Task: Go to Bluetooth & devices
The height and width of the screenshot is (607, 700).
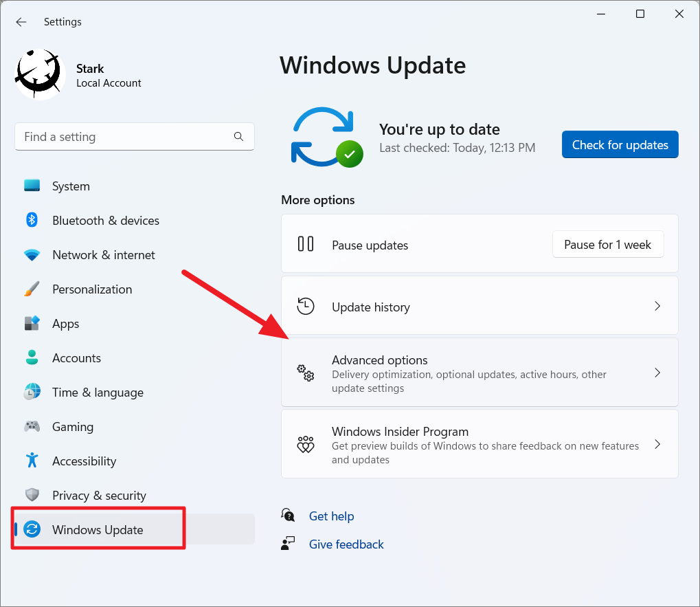Action: [135, 220]
